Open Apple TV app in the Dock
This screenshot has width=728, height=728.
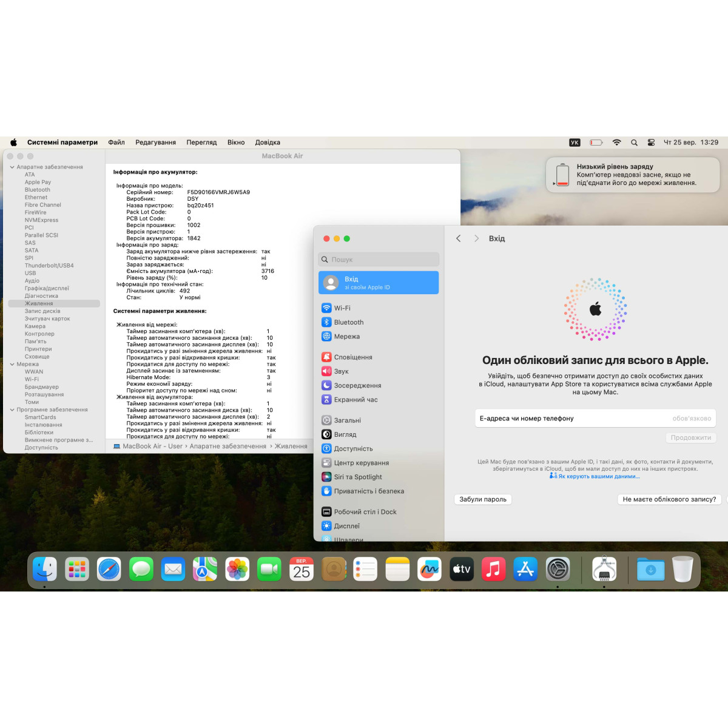tap(462, 569)
